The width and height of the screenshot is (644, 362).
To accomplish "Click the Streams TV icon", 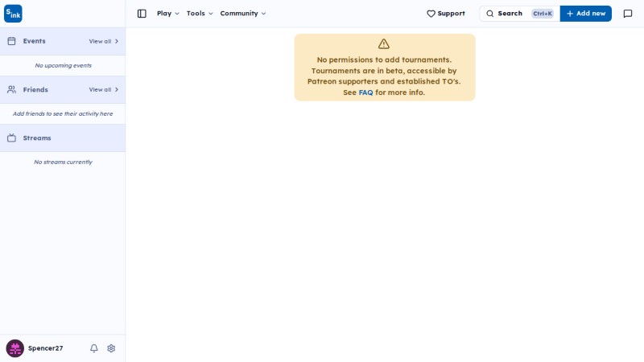I will click(11, 138).
